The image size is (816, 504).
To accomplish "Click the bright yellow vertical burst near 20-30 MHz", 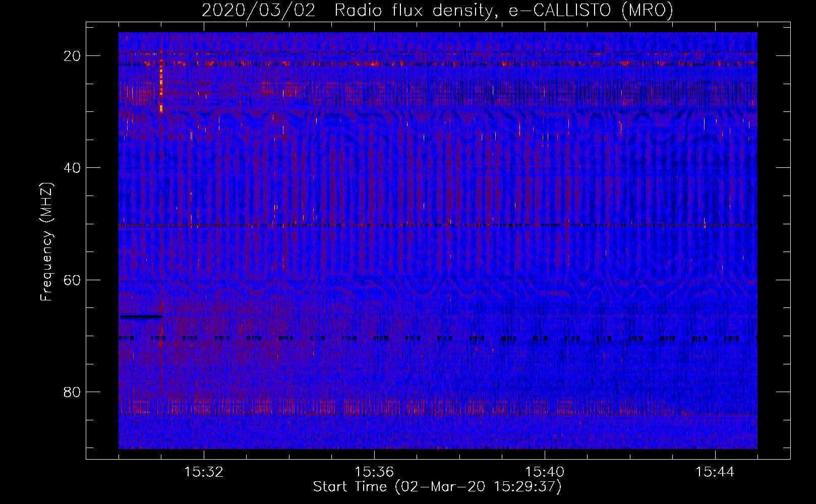I will point(161,82).
